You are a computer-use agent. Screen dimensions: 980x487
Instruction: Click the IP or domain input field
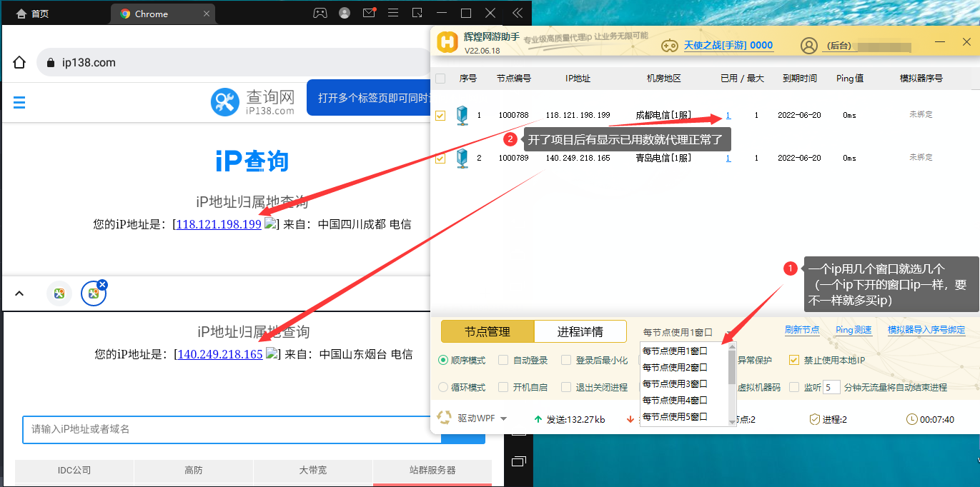232,429
